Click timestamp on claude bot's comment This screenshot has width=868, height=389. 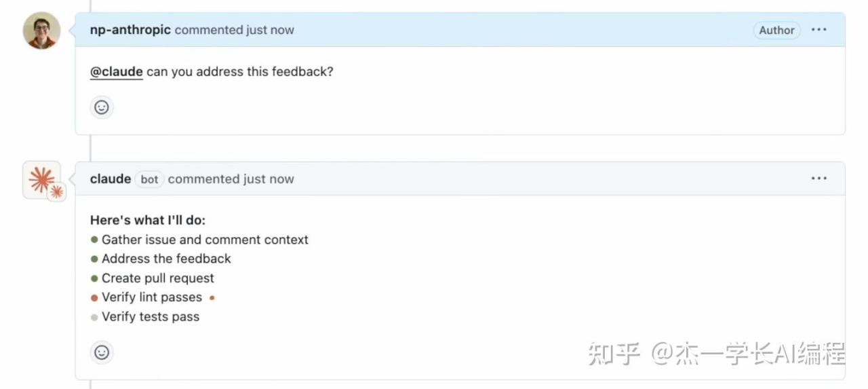(269, 179)
